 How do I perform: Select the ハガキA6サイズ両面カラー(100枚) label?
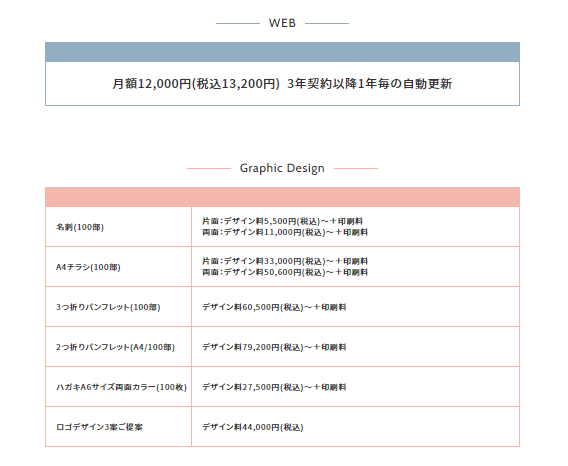(121, 387)
